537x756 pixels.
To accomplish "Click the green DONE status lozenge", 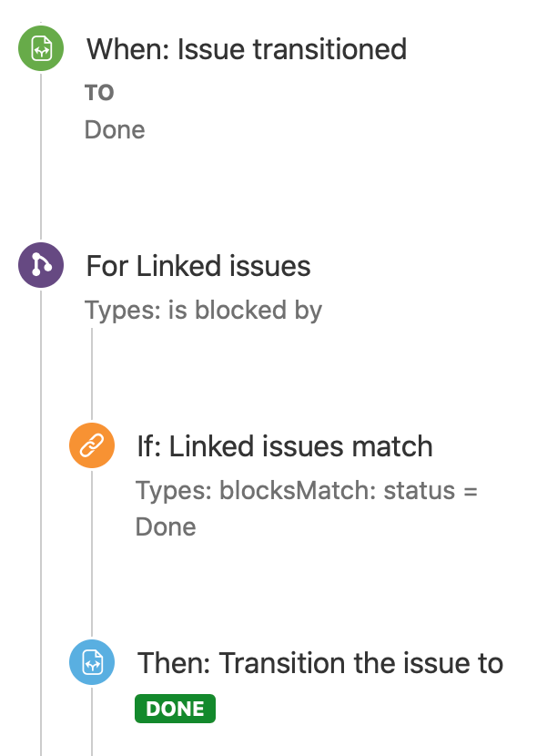I will point(175,708).
